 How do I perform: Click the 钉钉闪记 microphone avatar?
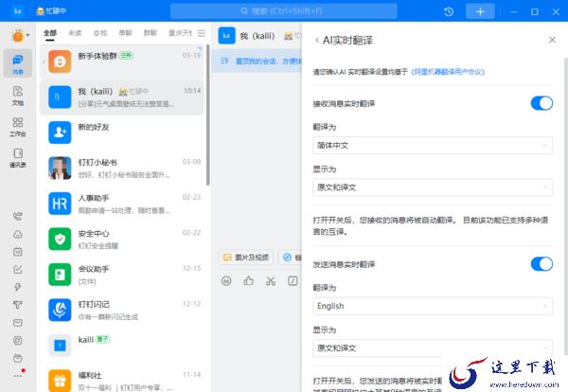click(x=60, y=311)
